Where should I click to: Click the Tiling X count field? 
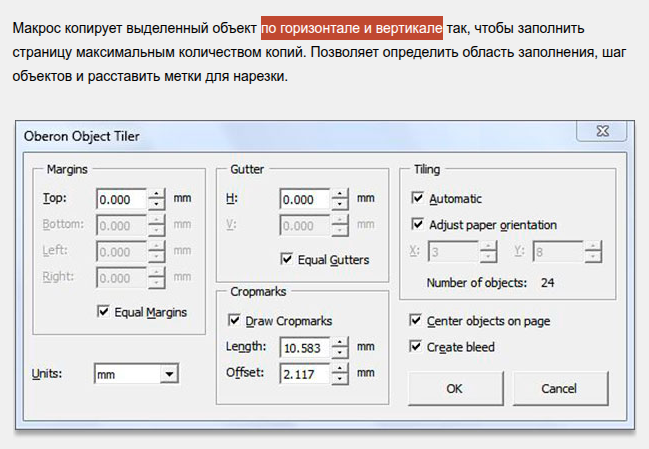coord(453,252)
